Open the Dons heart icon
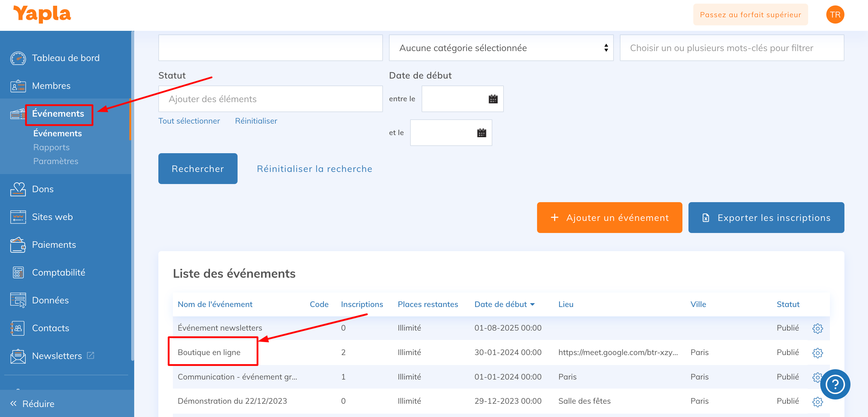This screenshot has width=868, height=417. click(x=18, y=189)
